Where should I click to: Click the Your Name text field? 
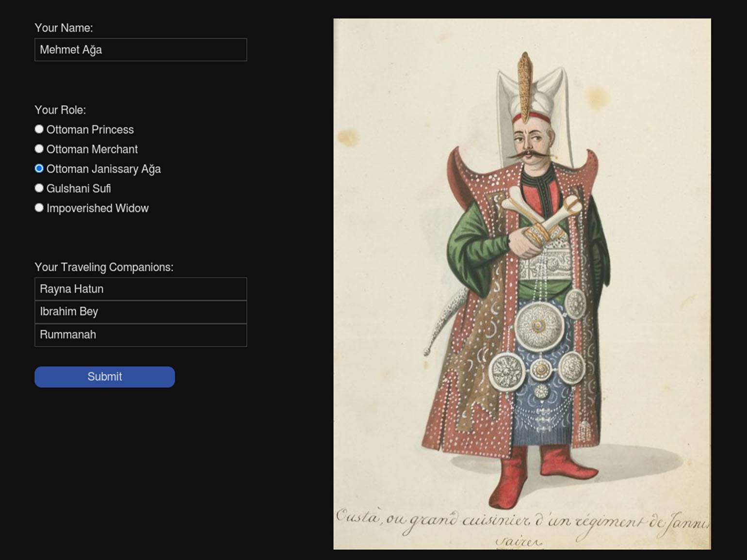click(x=141, y=49)
